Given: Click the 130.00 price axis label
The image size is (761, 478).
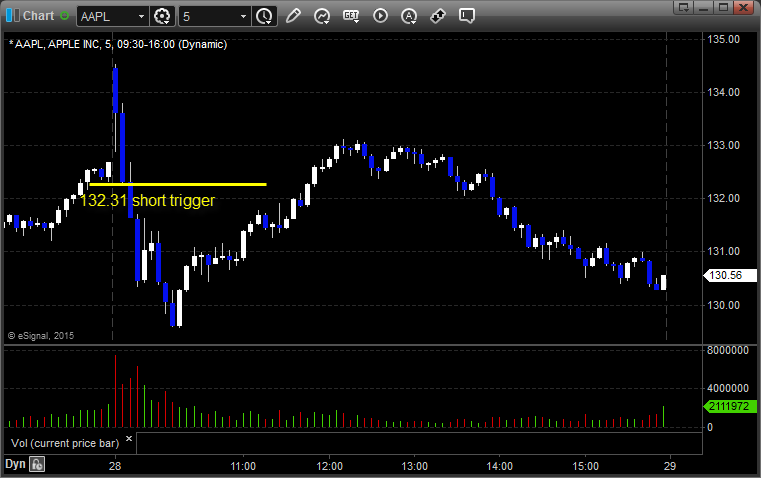Looking at the screenshot, I should point(724,305).
